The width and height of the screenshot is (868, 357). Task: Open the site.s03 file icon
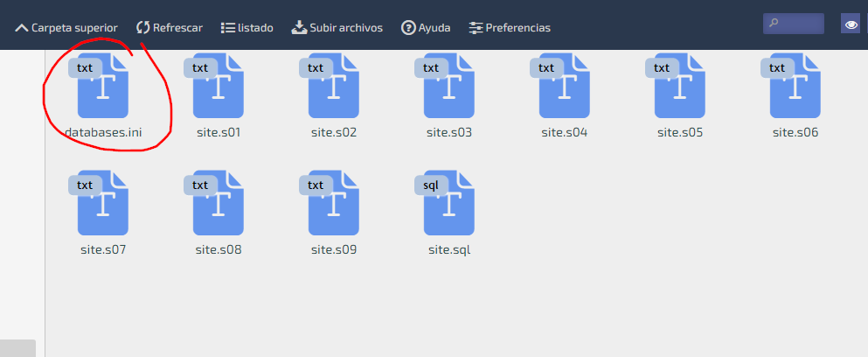445,86
